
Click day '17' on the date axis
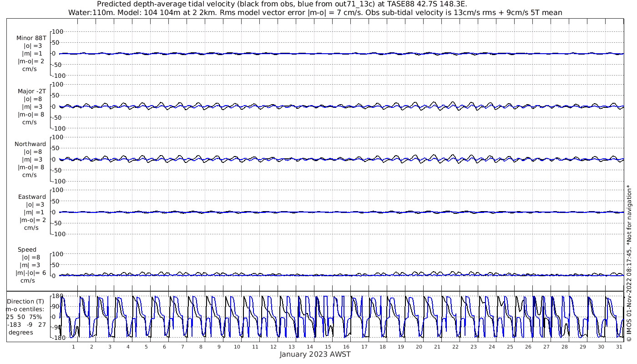pyautogui.click(x=364, y=347)
